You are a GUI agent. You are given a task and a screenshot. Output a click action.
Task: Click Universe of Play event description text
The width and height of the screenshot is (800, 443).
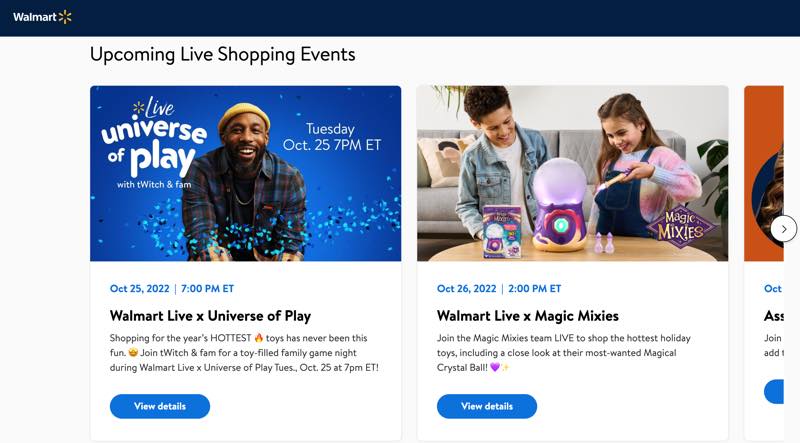click(x=244, y=353)
